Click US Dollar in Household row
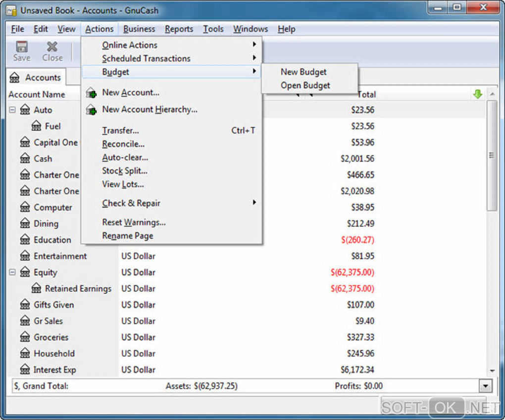This screenshot has height=420, width=505. pyautogui.click(x=139, y=353)
